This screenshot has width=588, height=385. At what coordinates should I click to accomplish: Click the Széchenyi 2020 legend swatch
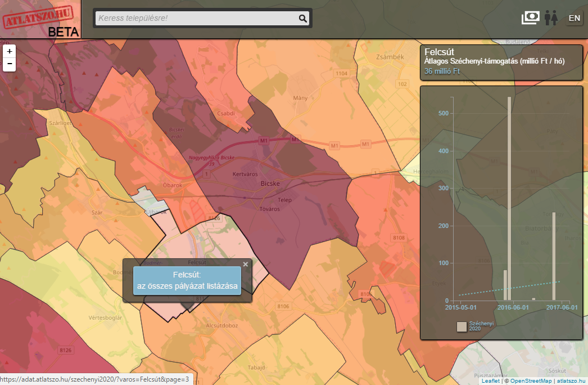point(462,326)
